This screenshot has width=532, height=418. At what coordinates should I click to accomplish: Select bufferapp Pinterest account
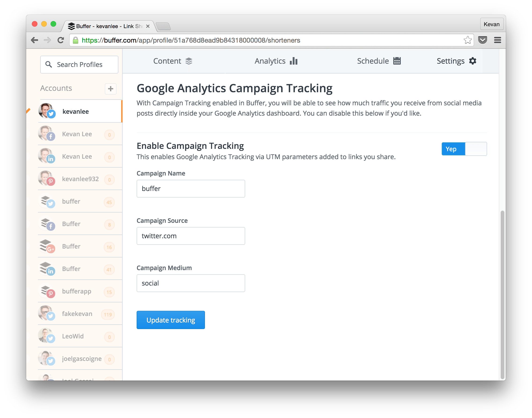[x=80, y=292]
